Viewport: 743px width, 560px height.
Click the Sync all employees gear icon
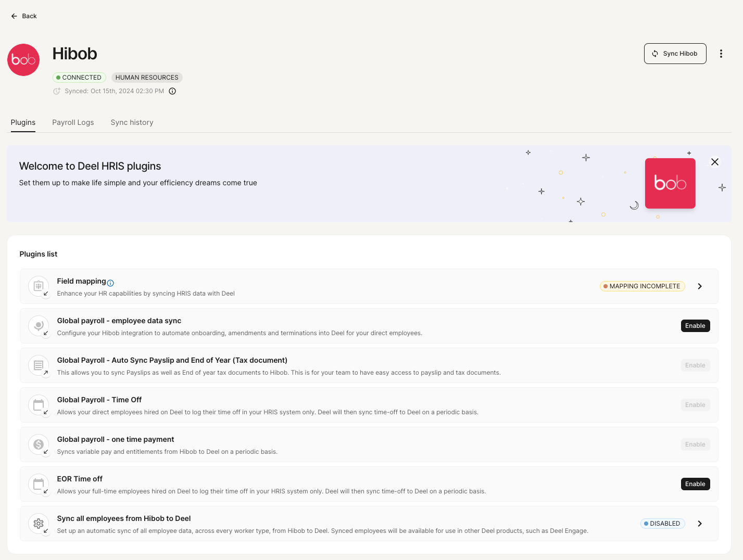click(39, 524)
